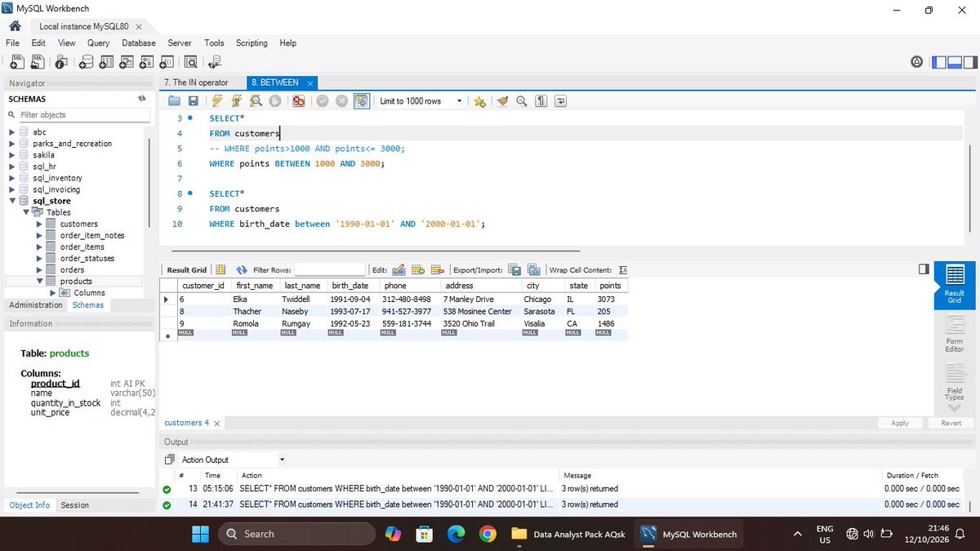Switch to the Session tab

click(x=74, y=505)
